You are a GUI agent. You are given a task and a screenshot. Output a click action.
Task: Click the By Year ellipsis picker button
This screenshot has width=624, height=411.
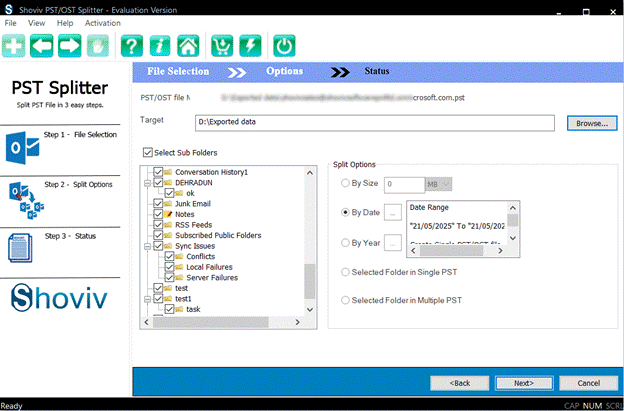click(x=392, y=243)
